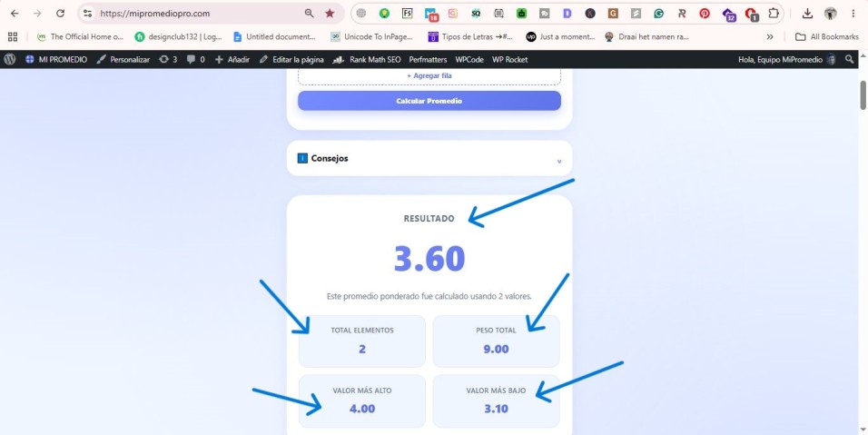Open 'Untitled document' bookmark
This screenshot has height=435, width=868.
pyautogui.click(x=274, y=36)
